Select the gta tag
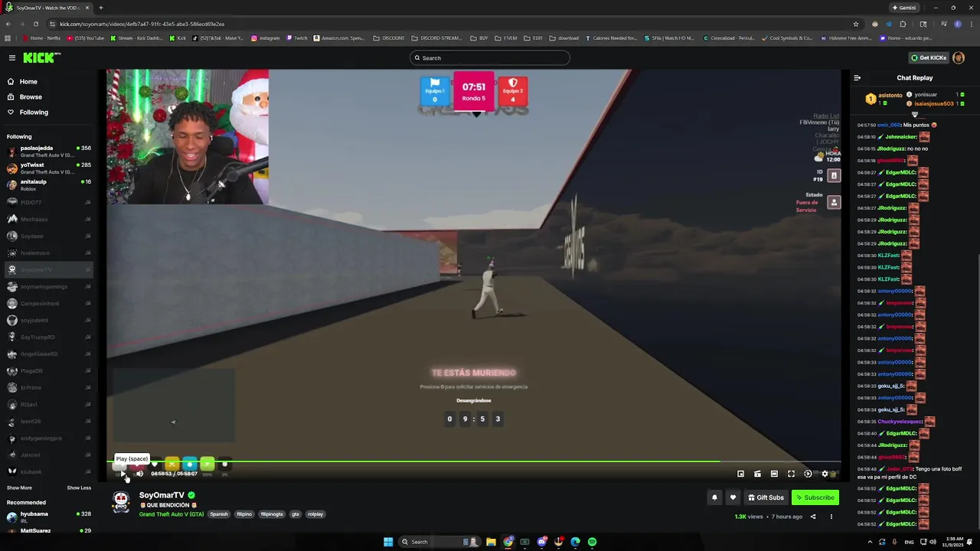This screenshot has width=980, height=551. tap(296, 514)
